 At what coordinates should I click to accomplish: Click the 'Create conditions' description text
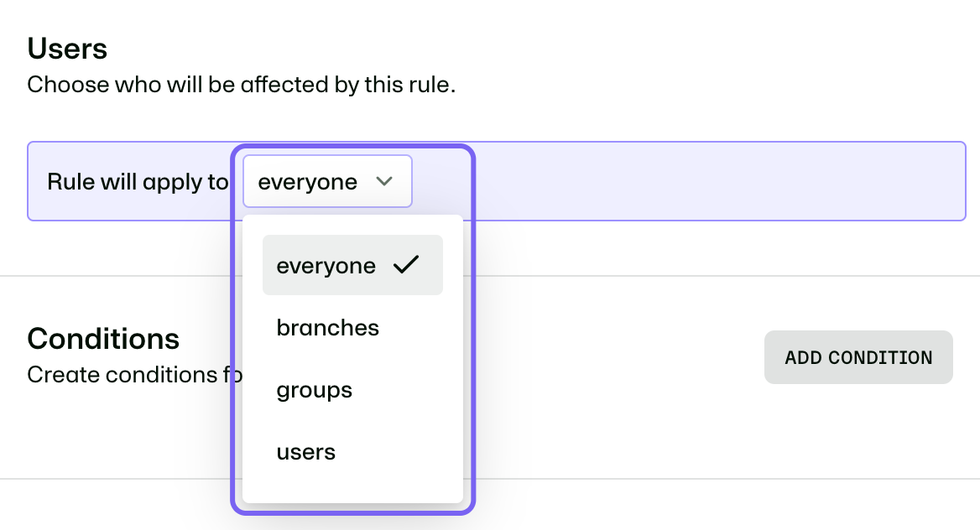(x=134, y=374)
